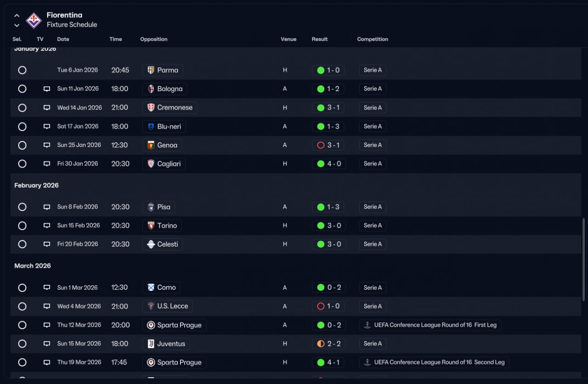The image size is (588, 384).
Task: Sort by Opposition column header
Action: pos(154,39)
